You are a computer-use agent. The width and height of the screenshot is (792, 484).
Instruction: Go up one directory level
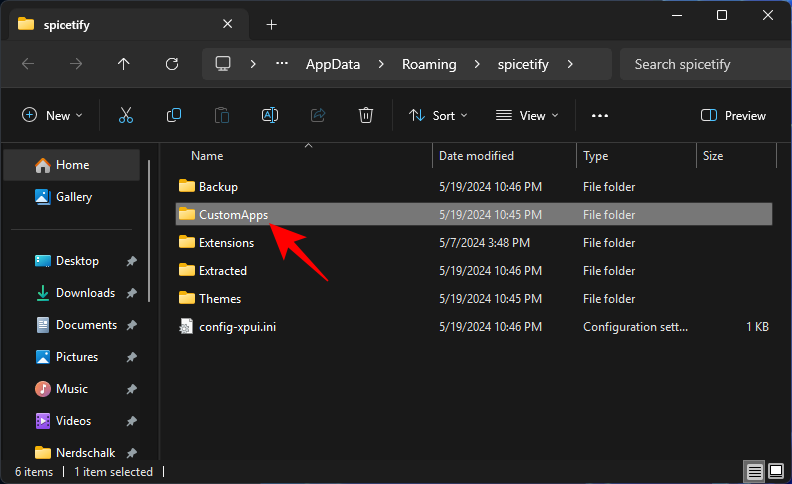[124, 64]
